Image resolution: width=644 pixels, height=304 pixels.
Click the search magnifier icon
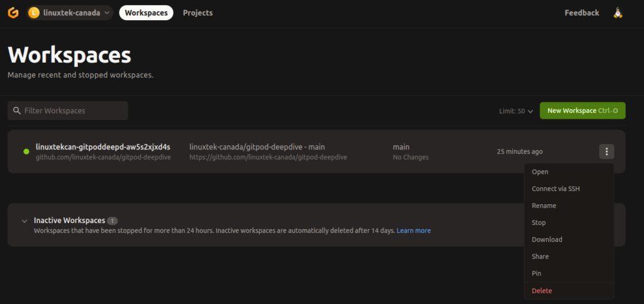(x=17, y=111)
